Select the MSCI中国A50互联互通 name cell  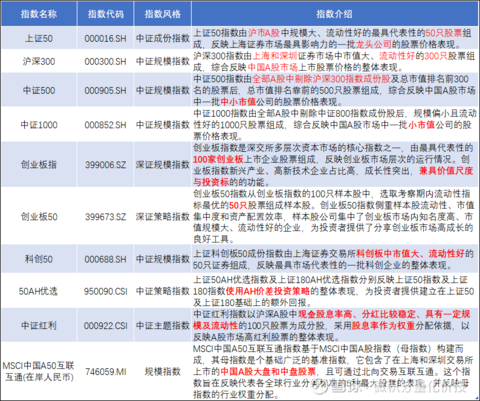point(39,371)
